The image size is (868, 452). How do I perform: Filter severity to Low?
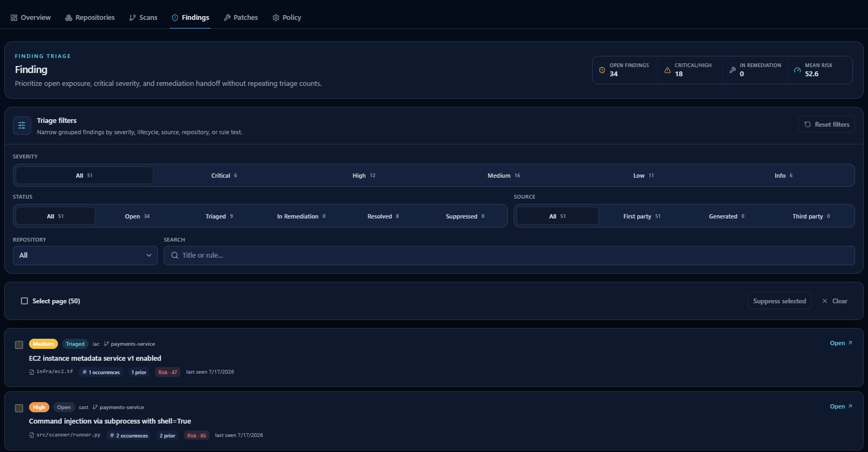644,176
